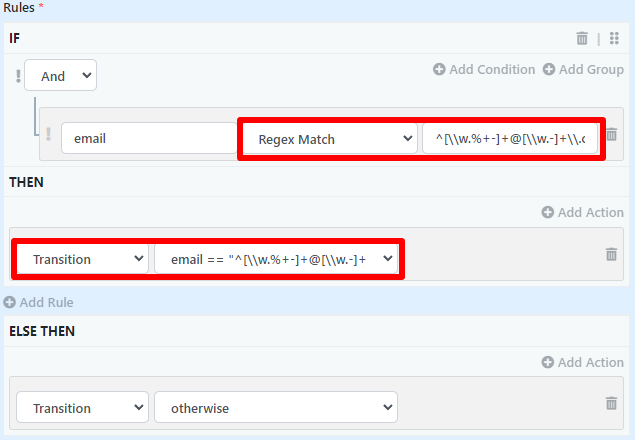This screenshot has height=440, width=635.
Task: Delete the IF rule using trash icon
Action: coord(582,38)
